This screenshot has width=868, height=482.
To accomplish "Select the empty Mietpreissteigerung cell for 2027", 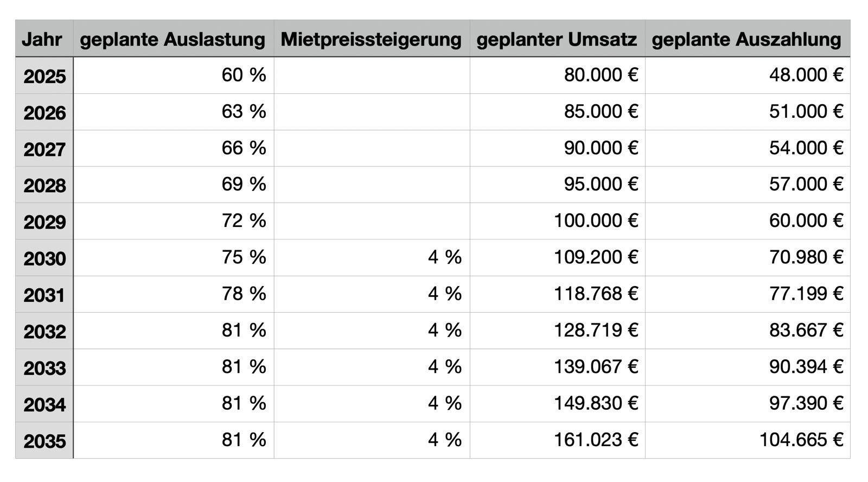I will pos(372,148).
